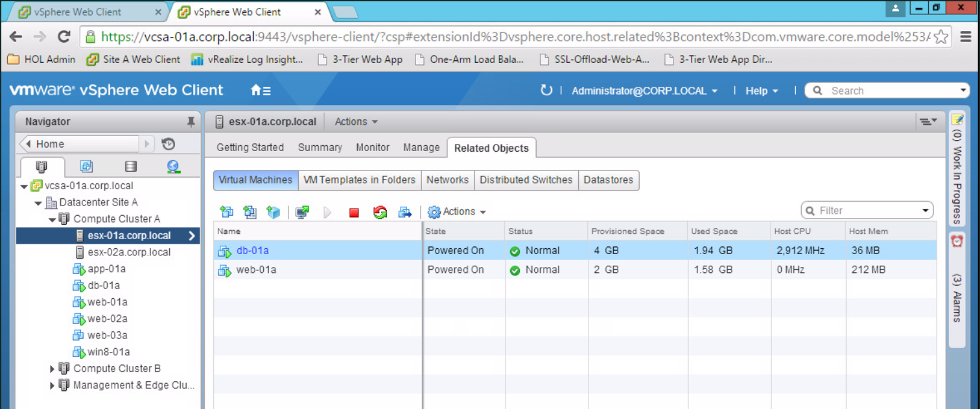
Task: Open the gear Actions dropdown in VM toolbar
Action: [x=456, y=212]
